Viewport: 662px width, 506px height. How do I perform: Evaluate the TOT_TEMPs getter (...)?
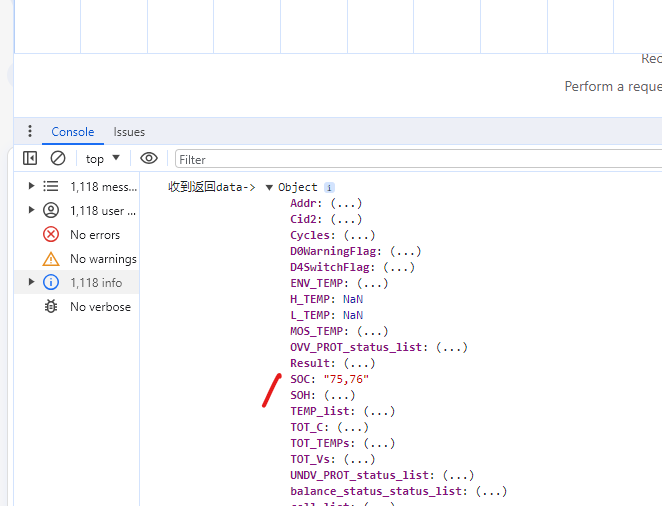pyautogui.click(x=379, y=444)
